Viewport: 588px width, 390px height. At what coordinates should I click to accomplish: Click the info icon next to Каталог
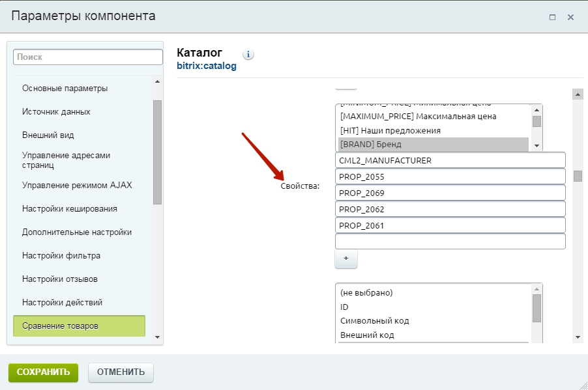click(248, 55)
